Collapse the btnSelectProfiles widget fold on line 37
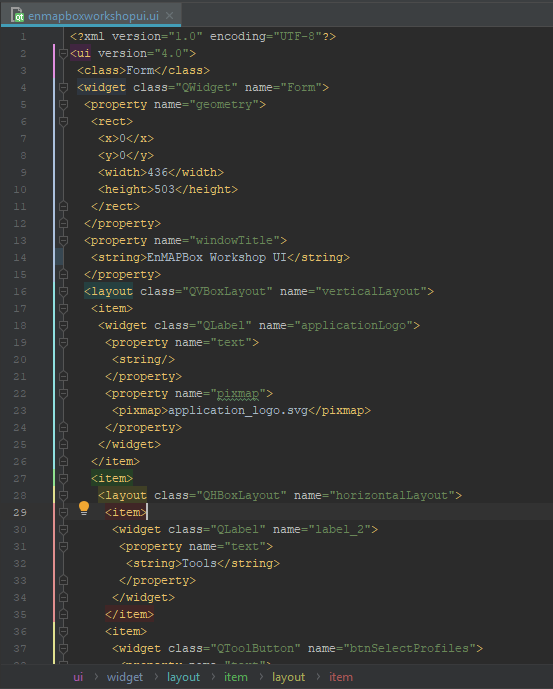Image resolution: width=553 pixels, height=689 pixels. click(63, 649)
